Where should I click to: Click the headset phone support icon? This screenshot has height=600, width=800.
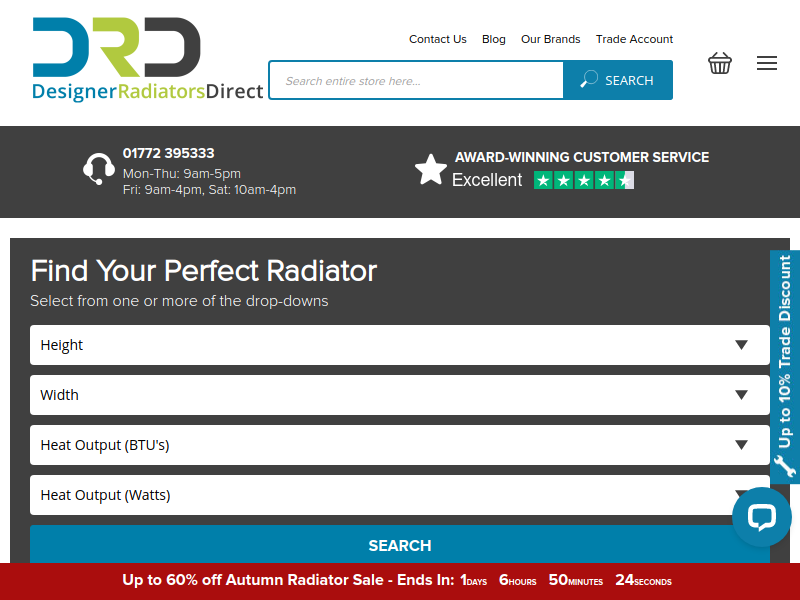[98, 169]
